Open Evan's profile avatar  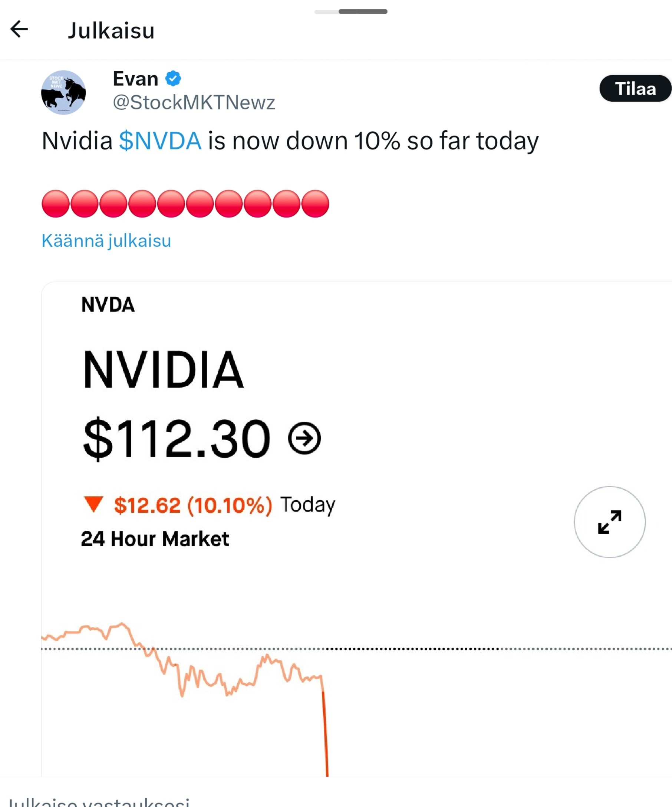[63, 92]
